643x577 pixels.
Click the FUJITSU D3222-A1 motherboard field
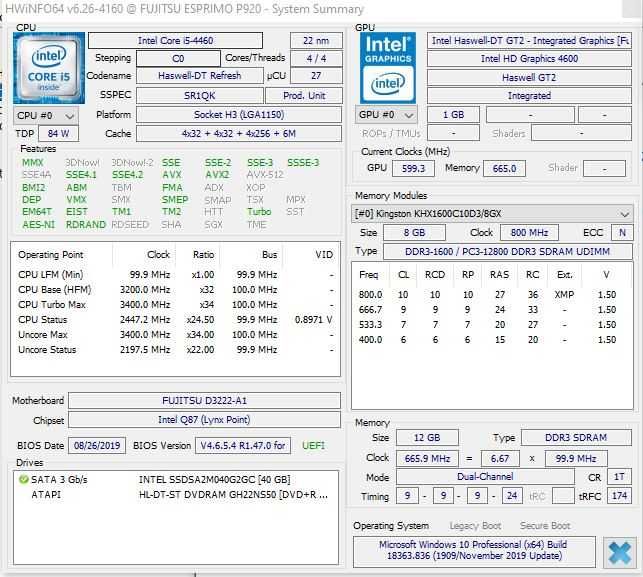click(204, 401)
